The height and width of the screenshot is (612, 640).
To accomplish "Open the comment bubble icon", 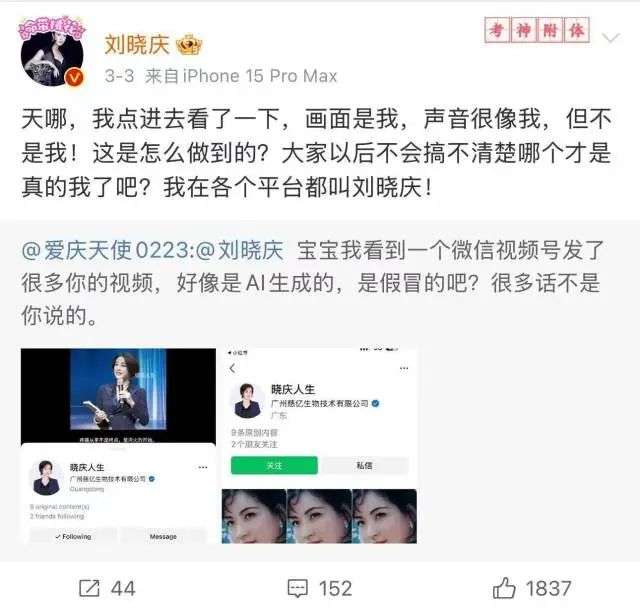I will point(298,588).
